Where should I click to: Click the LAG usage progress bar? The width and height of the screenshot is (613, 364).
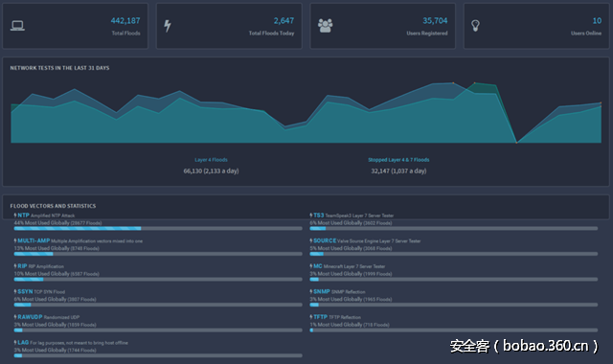click(x=158, y=355)
